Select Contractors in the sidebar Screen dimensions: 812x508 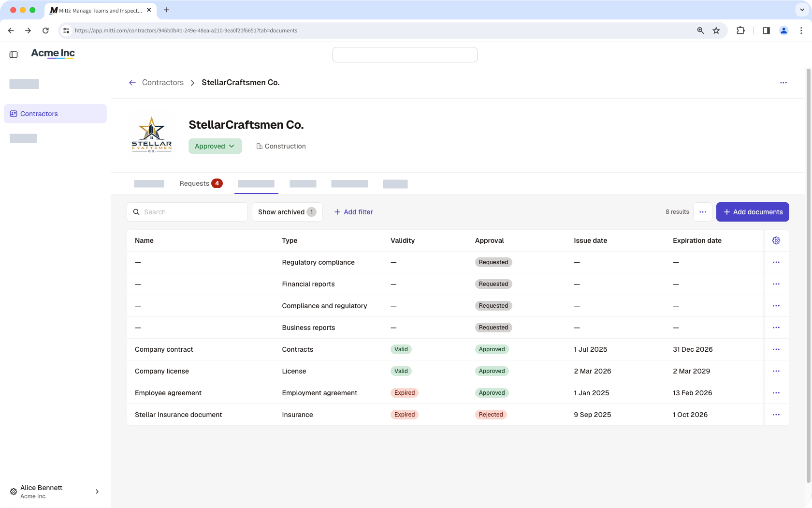point(55,114)
